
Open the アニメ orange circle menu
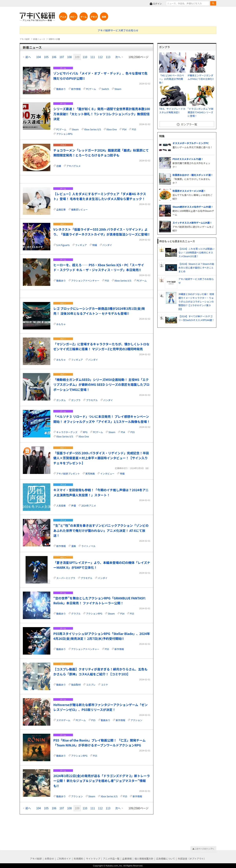click(x=63, y=16)
